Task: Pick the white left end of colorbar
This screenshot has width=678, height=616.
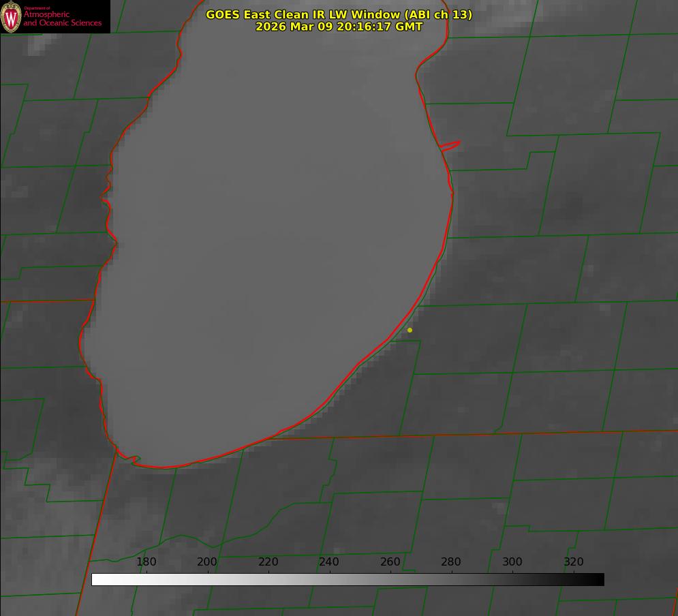Action: [x=96, y=580]
